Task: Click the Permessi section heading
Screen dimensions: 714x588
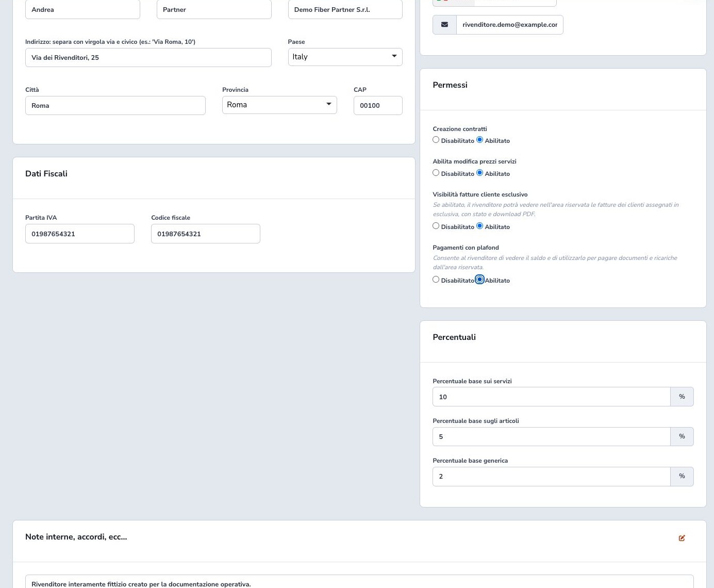Action: point(450,85)
